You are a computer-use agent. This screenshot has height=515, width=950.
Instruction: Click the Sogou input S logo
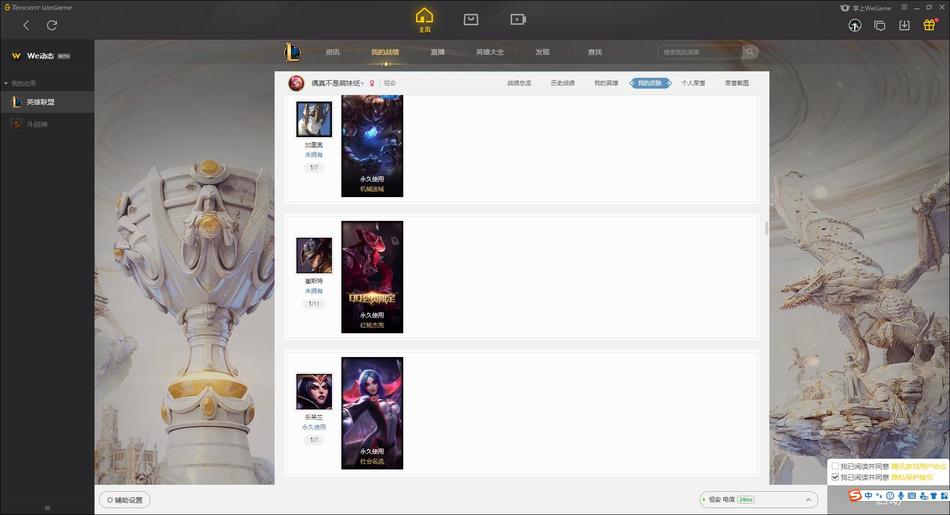(855, 496)
